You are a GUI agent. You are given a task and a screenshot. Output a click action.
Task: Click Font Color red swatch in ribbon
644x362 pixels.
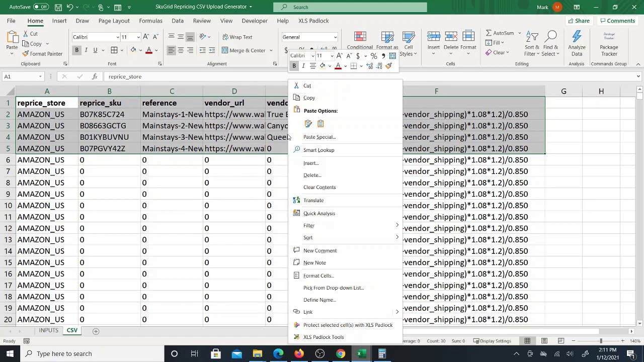pyautogui.click(x=148, y=50)
